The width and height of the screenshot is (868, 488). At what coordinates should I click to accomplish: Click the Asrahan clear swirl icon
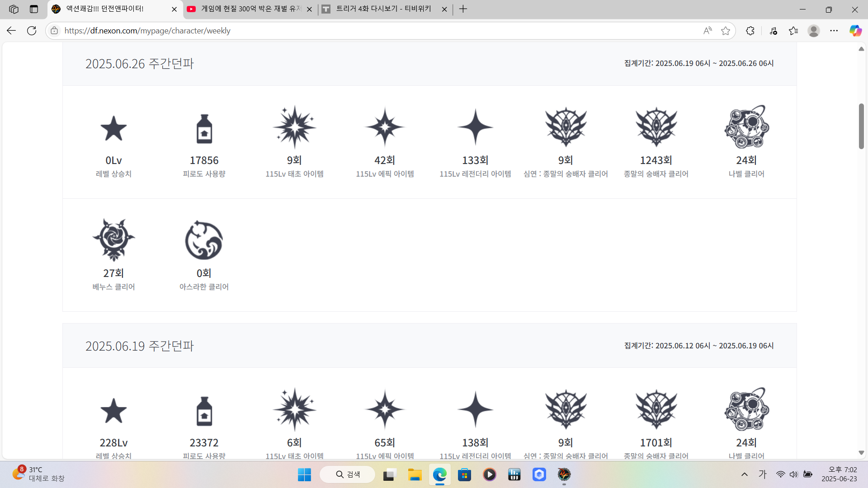pyautogui.click(x=204, y=240)
